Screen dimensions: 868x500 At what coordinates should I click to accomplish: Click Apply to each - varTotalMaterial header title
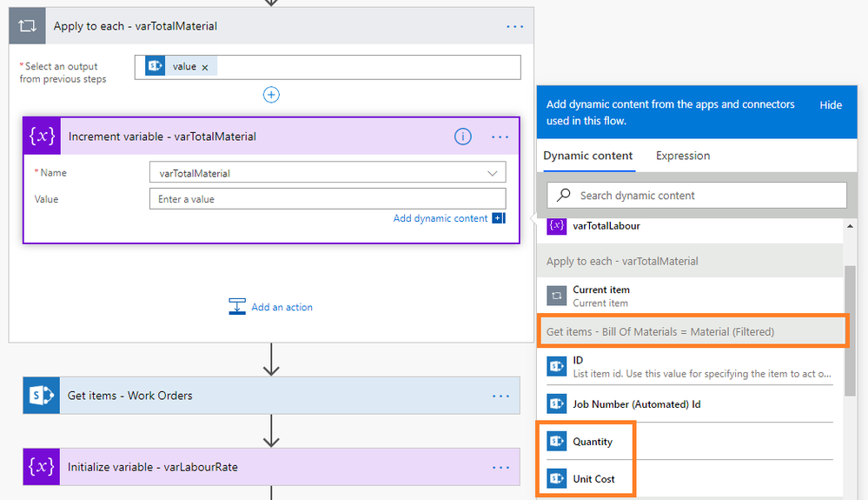click(x=135, y=26)
